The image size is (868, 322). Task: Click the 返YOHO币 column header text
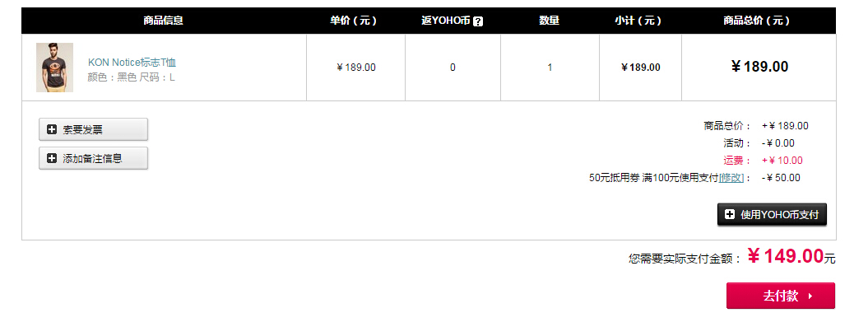(x=446, y=21)
